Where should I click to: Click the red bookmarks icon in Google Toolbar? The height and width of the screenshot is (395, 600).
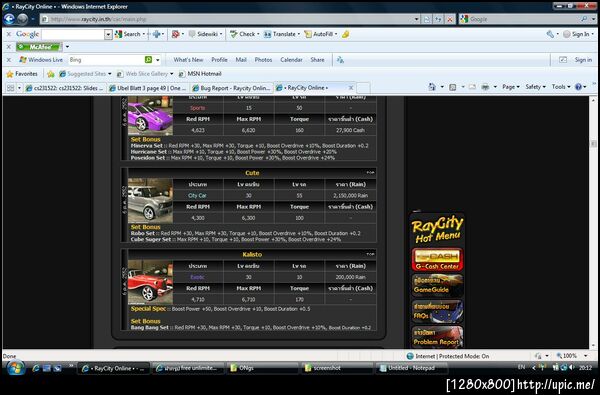click(176, 34)
